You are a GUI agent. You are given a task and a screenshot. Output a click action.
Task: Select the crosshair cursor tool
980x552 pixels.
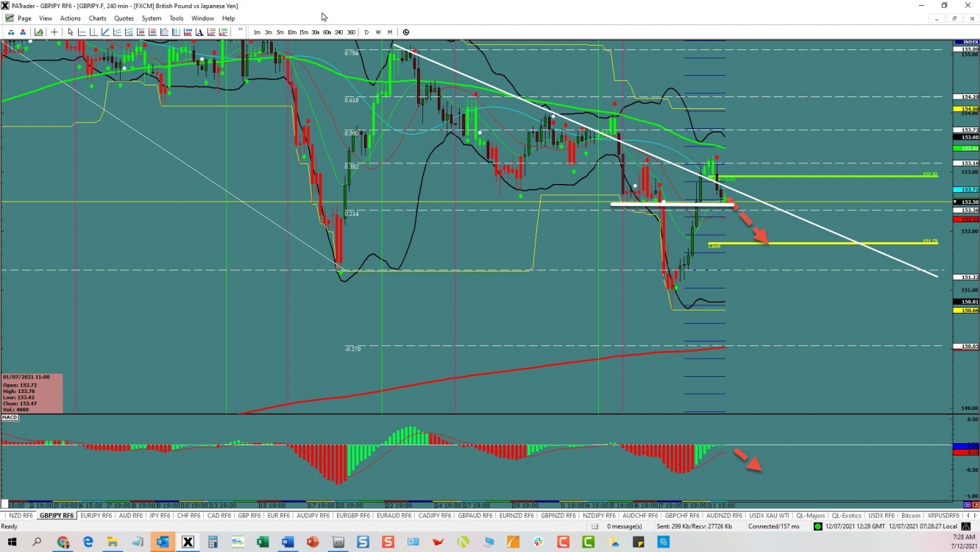pyautogui.click(x=54, y=32)
